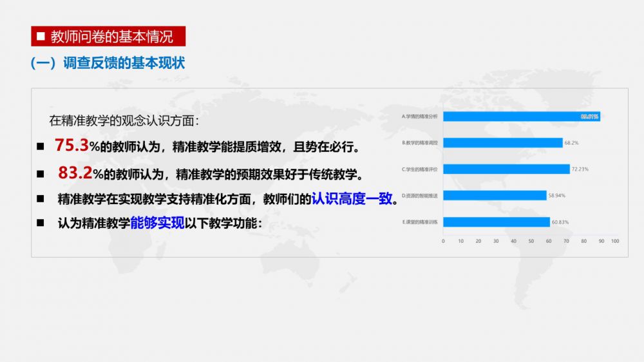
Task: Click the blue text '能够实现'
Action: coord(157,224)
